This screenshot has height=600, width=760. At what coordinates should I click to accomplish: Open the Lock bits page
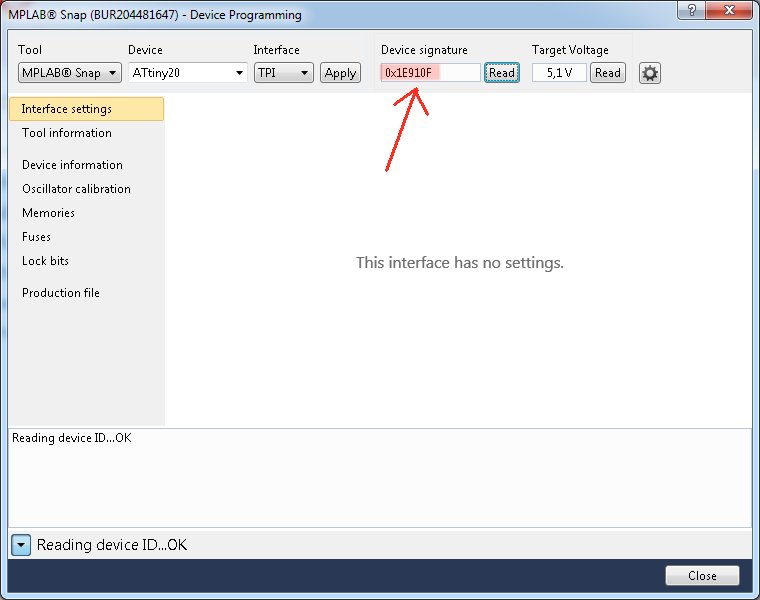click(x=46, y=261)
